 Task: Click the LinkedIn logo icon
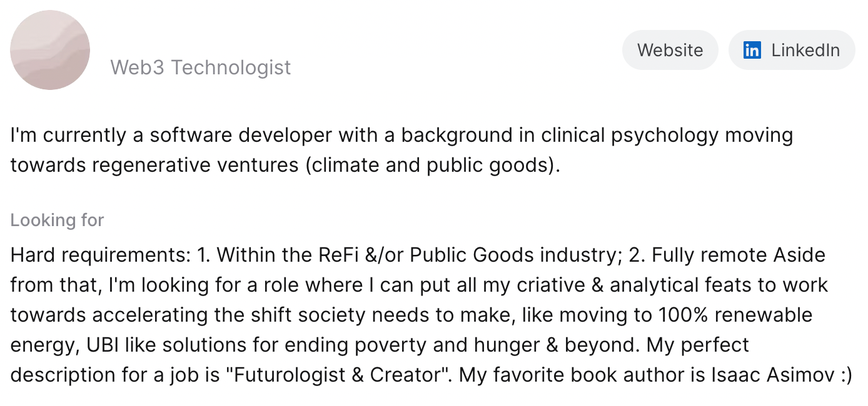tap(752, 50)
